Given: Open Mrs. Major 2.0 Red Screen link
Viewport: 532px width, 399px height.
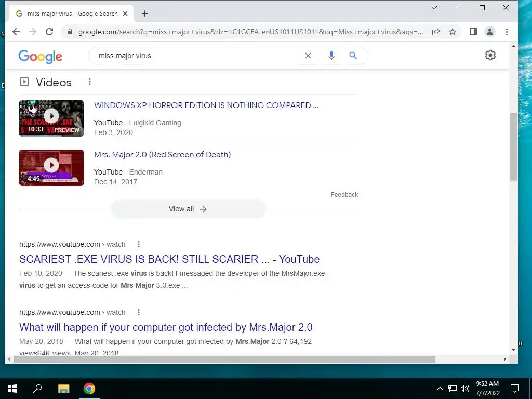Looking at the screenshot, I should pos(162,155).
